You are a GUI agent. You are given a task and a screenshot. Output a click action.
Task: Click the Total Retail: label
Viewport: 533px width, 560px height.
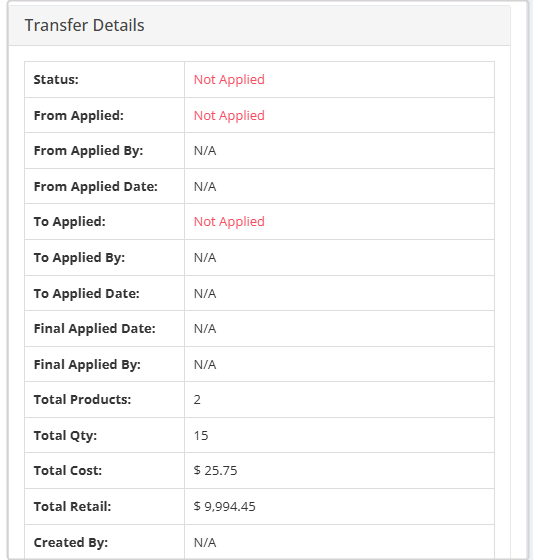click(73, 506)
